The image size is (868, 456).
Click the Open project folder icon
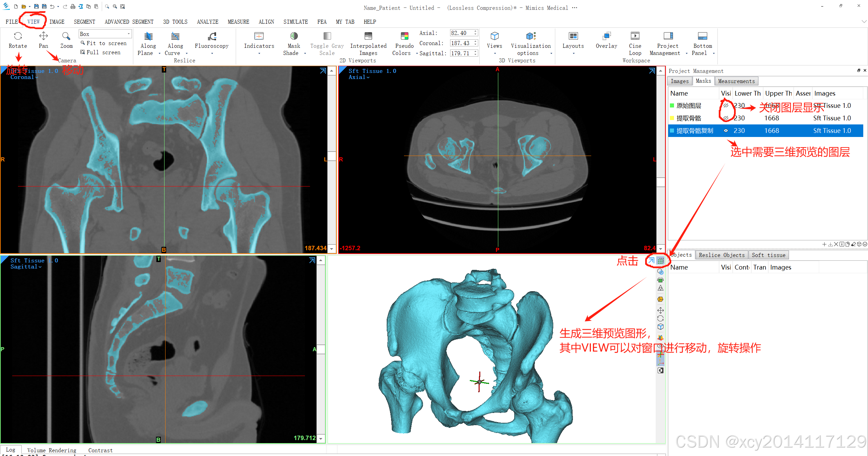[24, 6]
